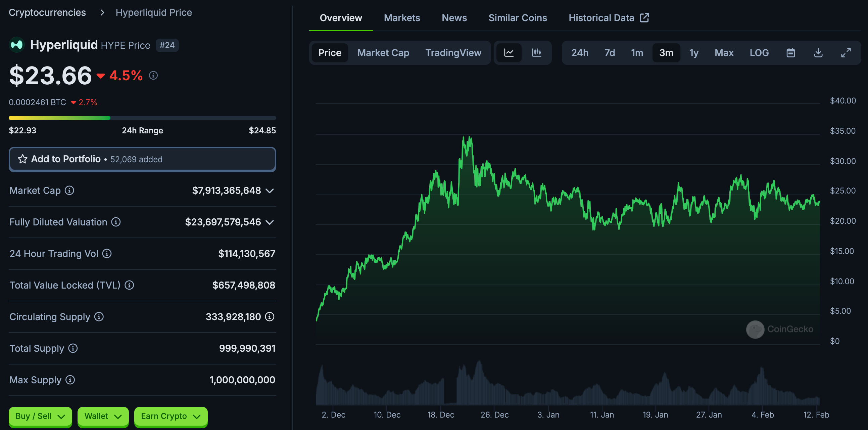Select the Price chart toggle
The image size is (868, 430).
[330, 53]
